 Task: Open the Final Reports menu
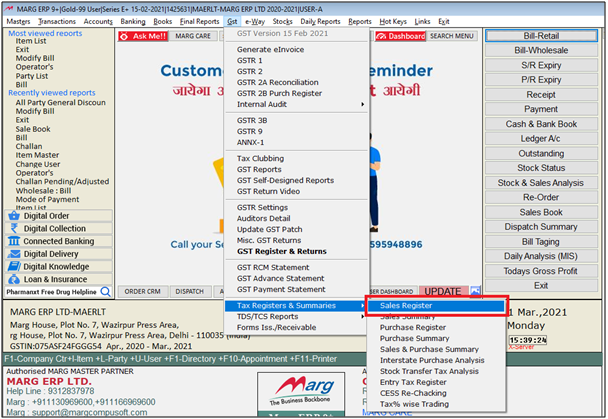coord(199,21)
